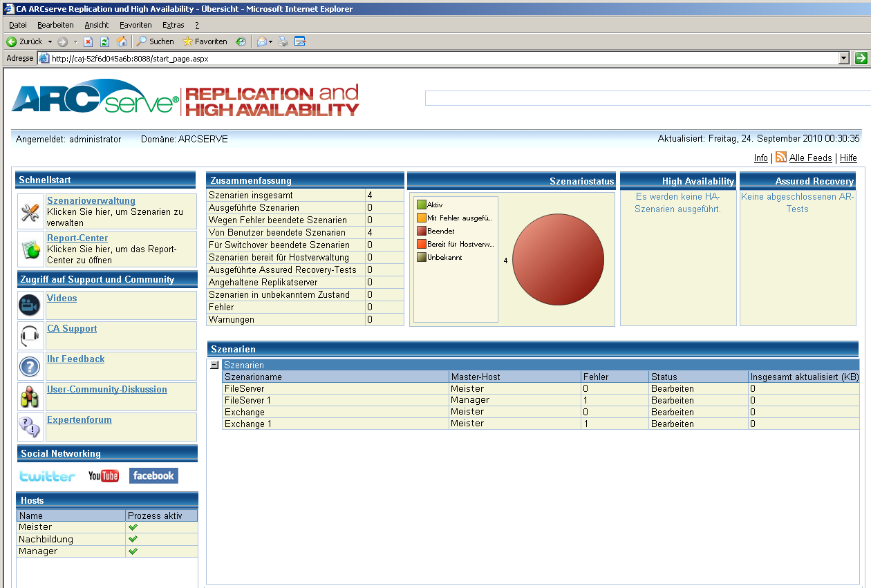Click the User-Community-Diskussion people icon

[30, 397]
